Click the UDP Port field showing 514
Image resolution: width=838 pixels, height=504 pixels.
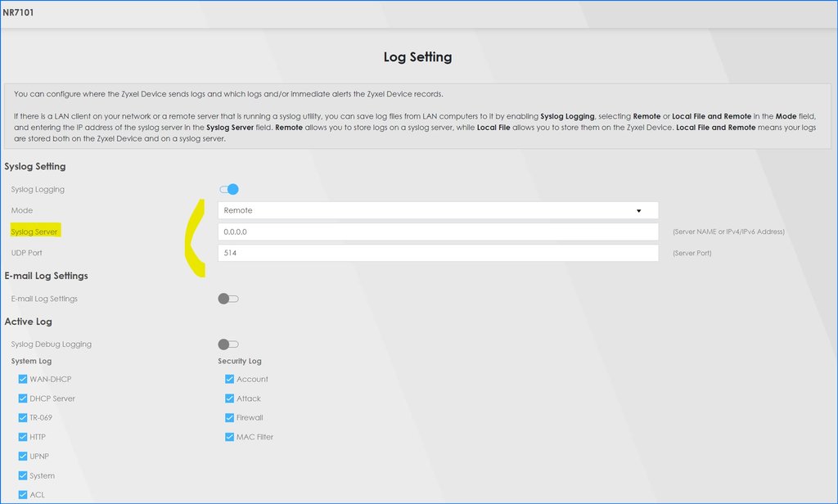tap(438, 253)
